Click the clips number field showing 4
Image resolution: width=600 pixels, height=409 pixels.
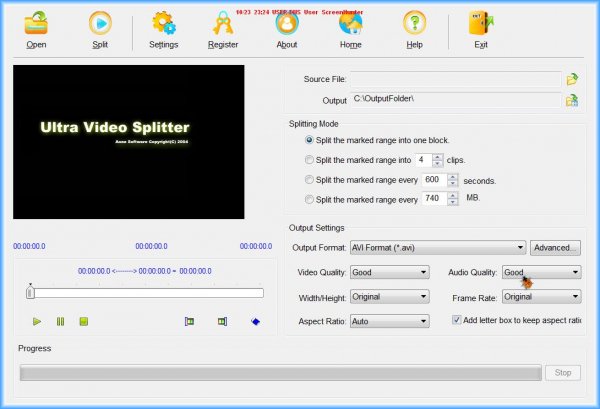click(x=424, y=160)
